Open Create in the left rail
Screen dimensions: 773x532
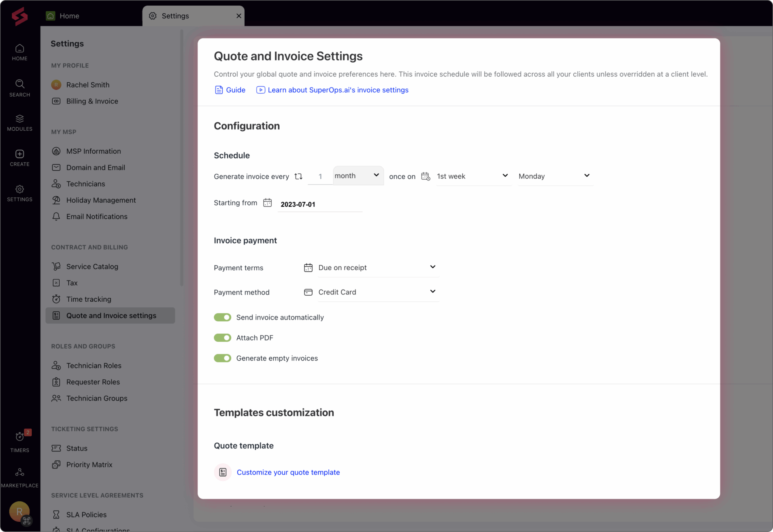(x=20, y=158)
